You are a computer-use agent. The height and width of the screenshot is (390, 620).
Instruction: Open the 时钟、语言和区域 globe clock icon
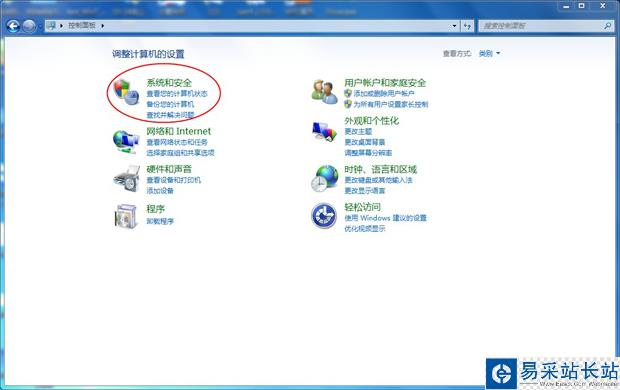[x=324, y=178]
